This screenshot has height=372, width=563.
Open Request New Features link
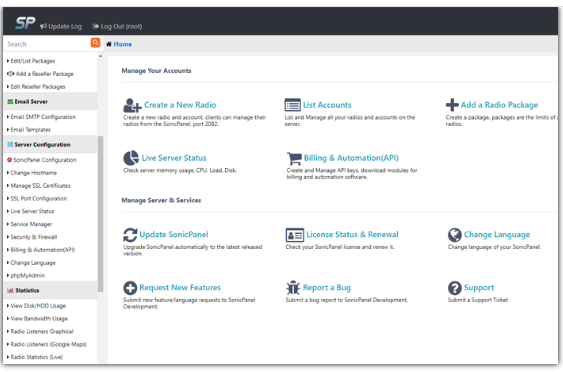(180, 288)
